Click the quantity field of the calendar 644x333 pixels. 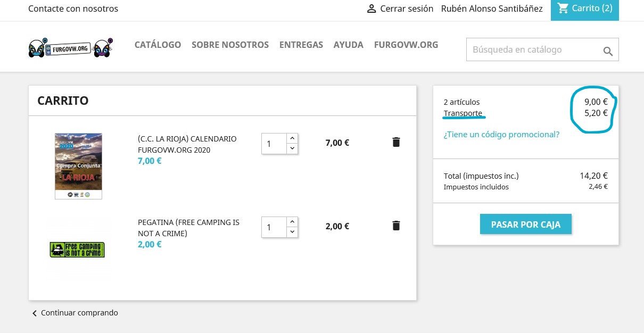coord(274,144)
